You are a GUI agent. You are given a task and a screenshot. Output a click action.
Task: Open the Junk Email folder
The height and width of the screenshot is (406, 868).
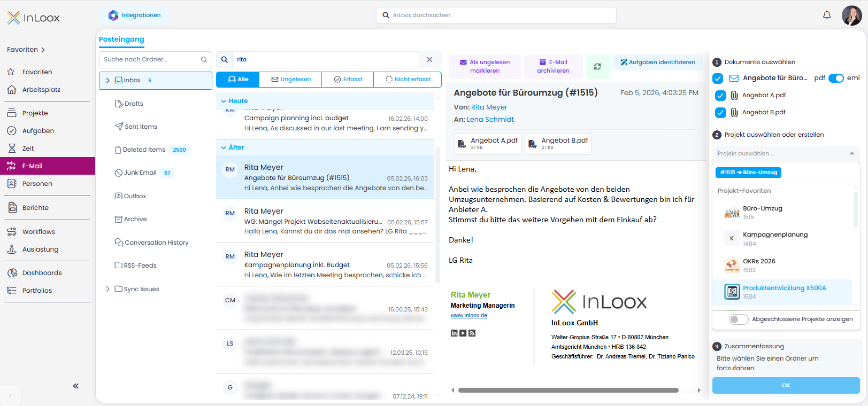coord(144,173)
